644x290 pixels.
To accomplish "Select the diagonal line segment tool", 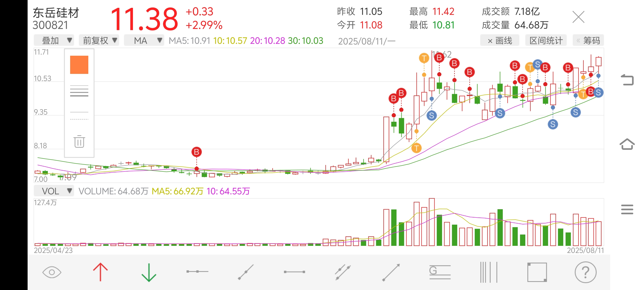I will click(246, 272).
